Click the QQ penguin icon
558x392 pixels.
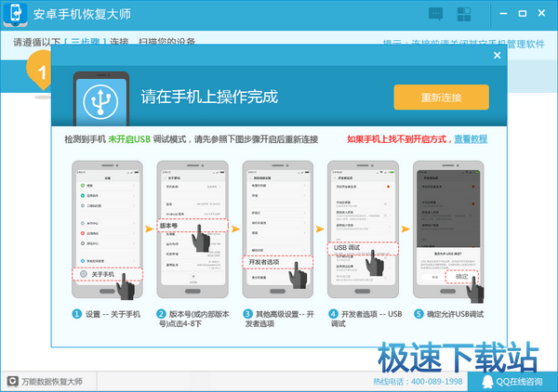(x=487, y=382)
